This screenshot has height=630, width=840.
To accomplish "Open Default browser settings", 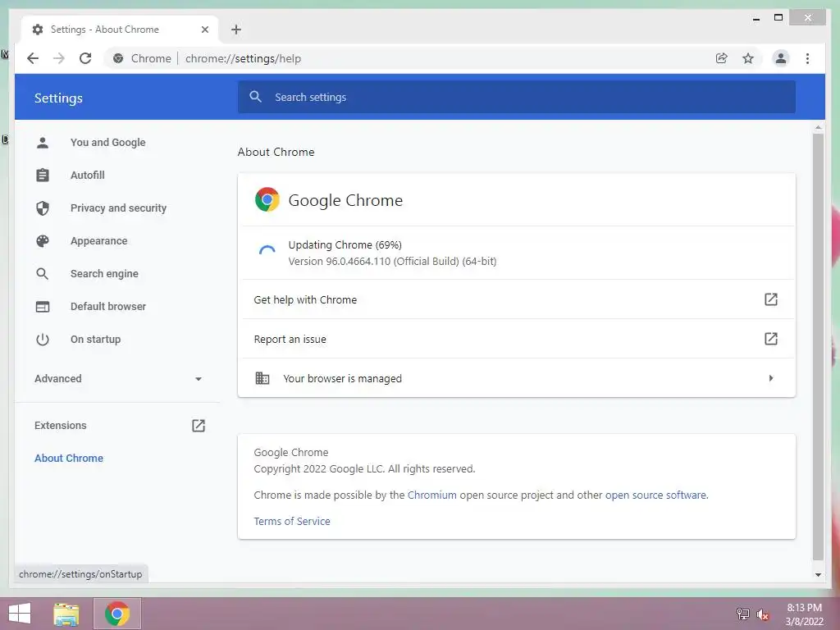I will (107, 307).
